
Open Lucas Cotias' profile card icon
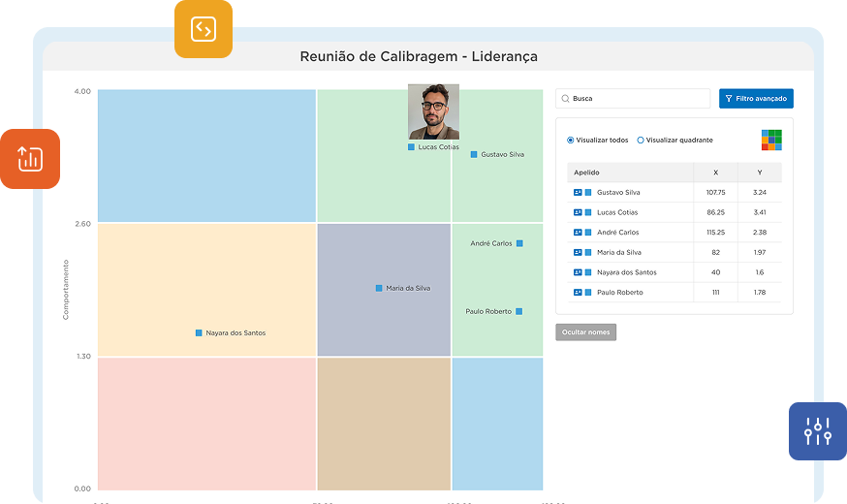578,212
